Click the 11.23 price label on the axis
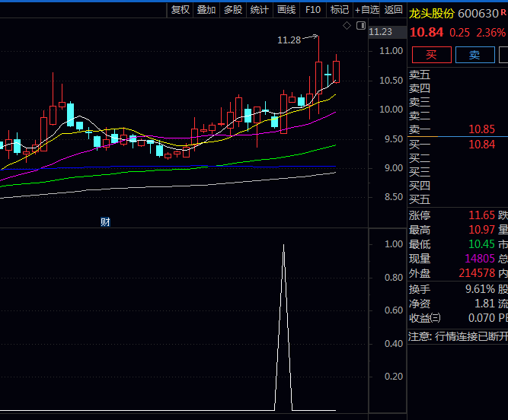Screen dimensions: 508x420 pyautogui.click(x=380, y=32)
